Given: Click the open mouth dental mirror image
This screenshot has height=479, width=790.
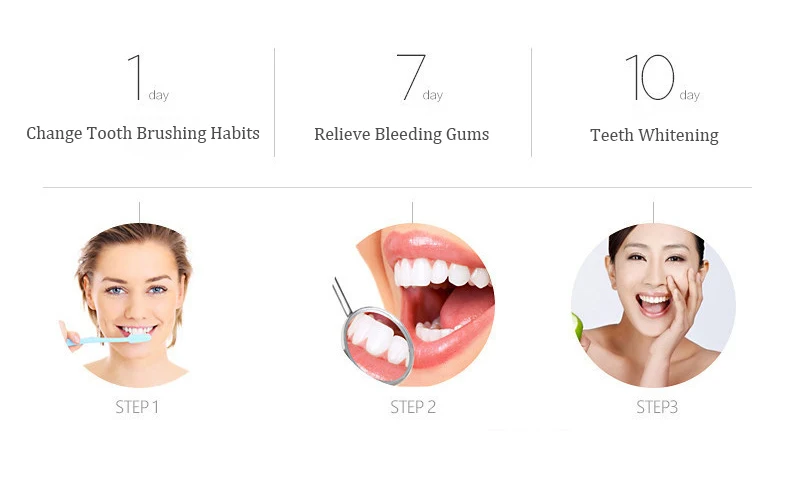Looking at the screenshot, I should [x=413, y=305].
